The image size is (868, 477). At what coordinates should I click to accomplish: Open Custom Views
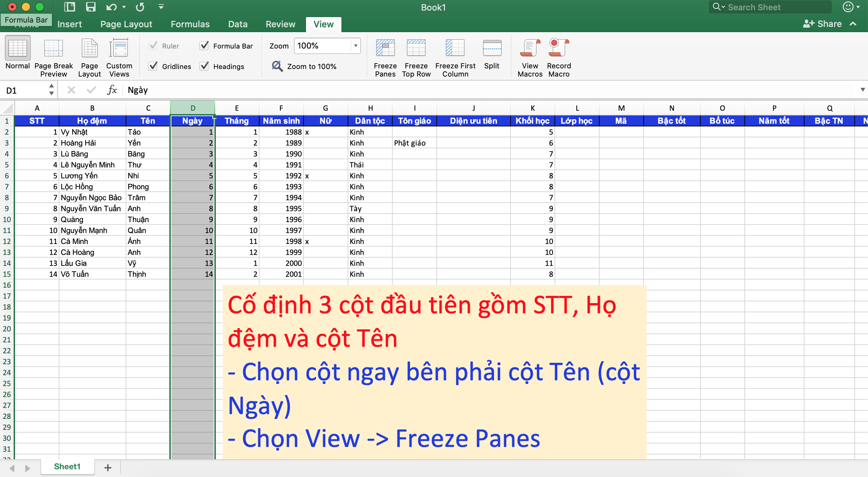pyautogui.click(x=119, y=48)
